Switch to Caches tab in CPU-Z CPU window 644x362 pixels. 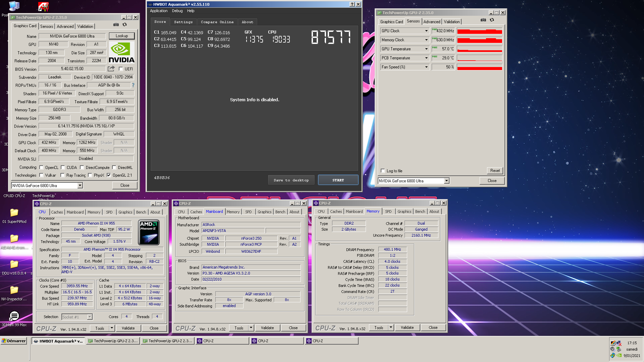57,212
